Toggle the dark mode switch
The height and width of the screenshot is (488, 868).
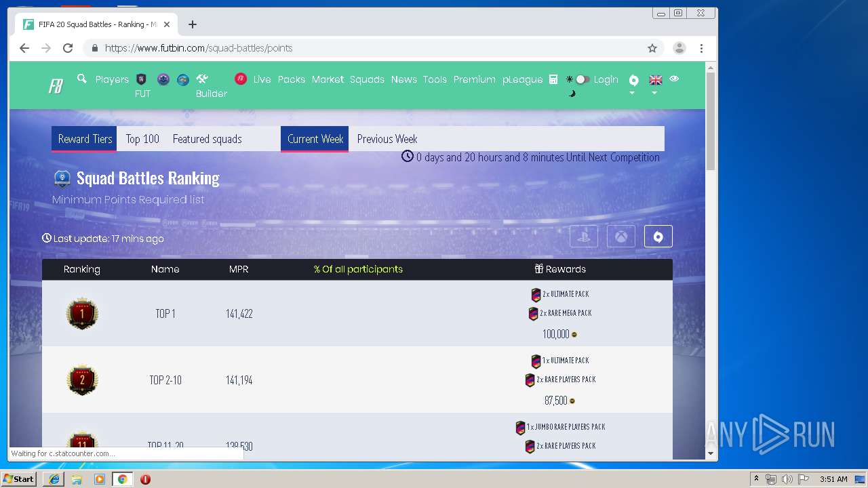[582, 79]
